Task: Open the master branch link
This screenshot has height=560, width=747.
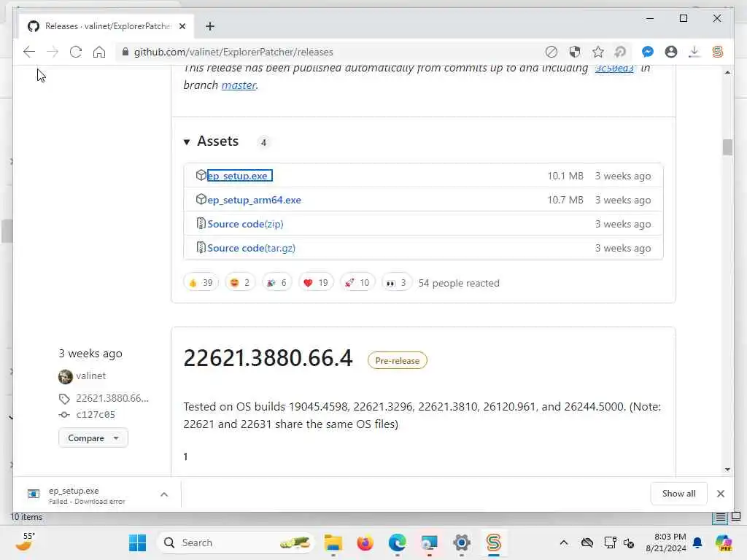Action: (x=239, y=85)
